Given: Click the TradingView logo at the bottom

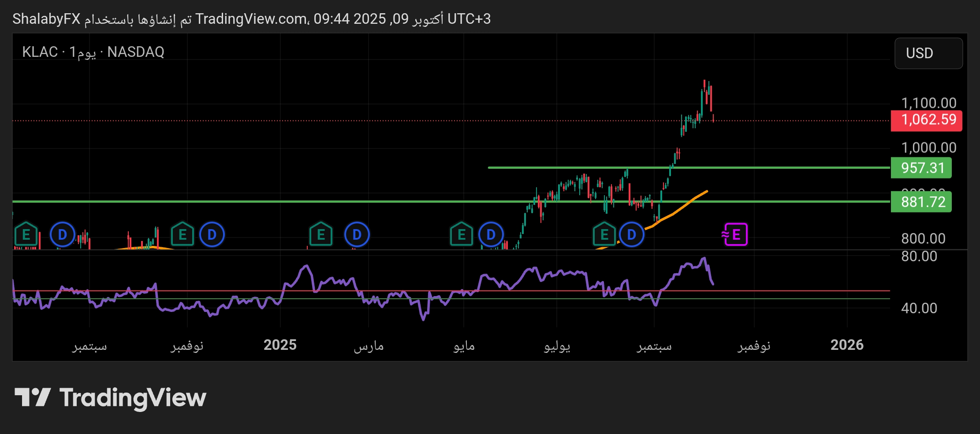Looking at the screenshot, I should point(110,397).
